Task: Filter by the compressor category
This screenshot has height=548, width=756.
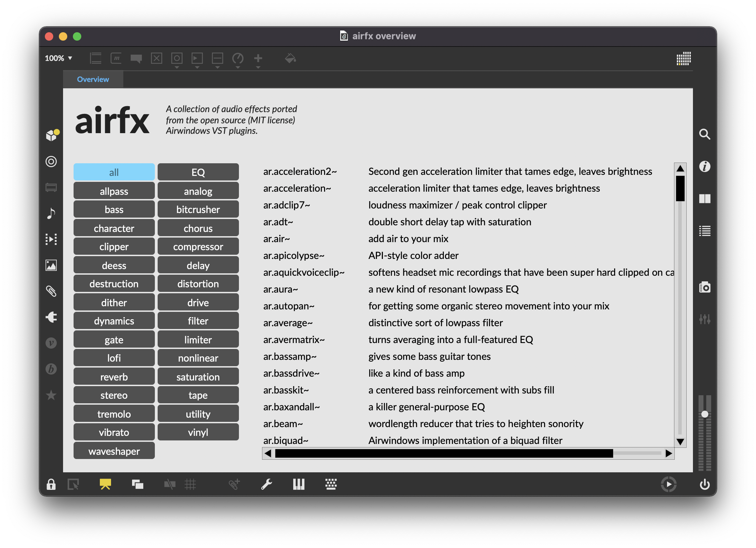Action: pos(198,246)
